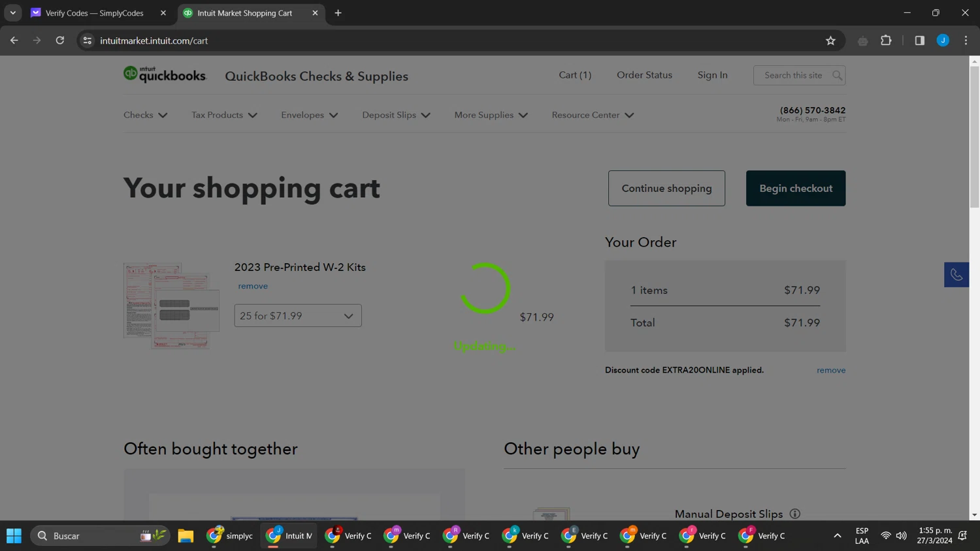Image resolution: width=980 pixels, height=551 pixels.
Task: Change the ESP LAA input language
Action: (862, 536)
